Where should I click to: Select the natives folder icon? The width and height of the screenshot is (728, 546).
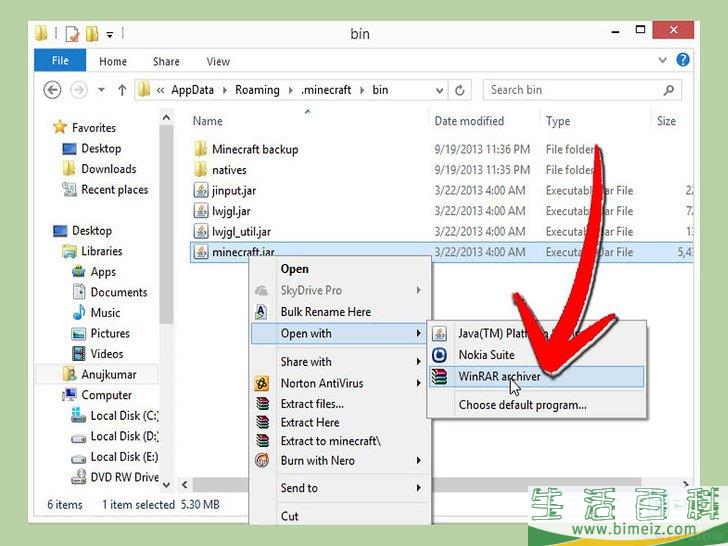tap(201, 169)
